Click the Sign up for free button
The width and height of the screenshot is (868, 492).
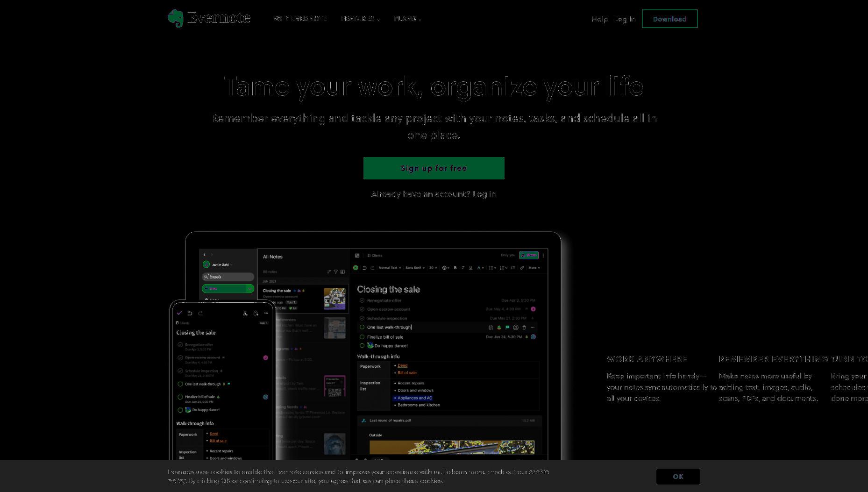[x=434, y=168]
